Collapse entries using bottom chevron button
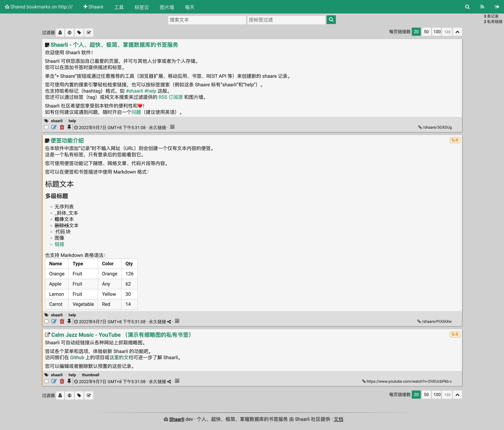The image size is (504, 430). tap(457, 395)
